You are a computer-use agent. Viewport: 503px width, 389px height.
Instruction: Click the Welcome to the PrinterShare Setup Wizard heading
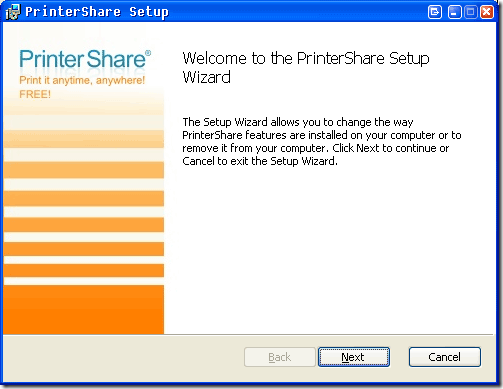306,67
